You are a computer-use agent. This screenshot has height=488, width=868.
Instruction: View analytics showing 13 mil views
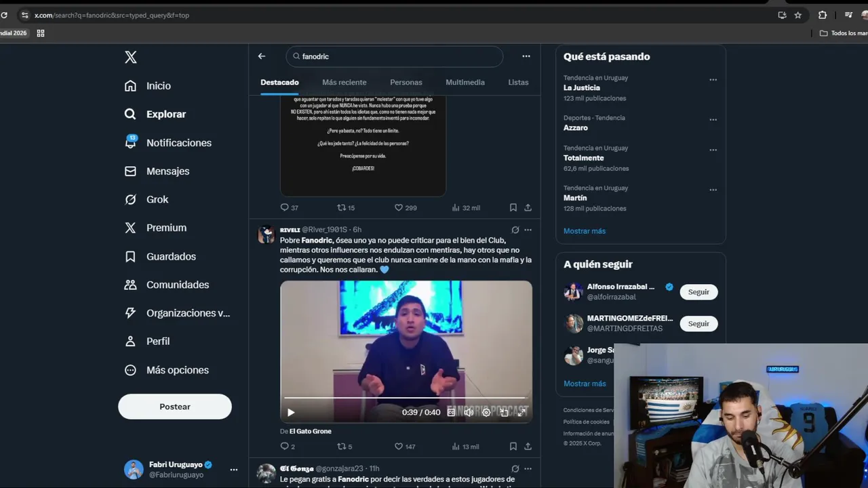(465, 447)
